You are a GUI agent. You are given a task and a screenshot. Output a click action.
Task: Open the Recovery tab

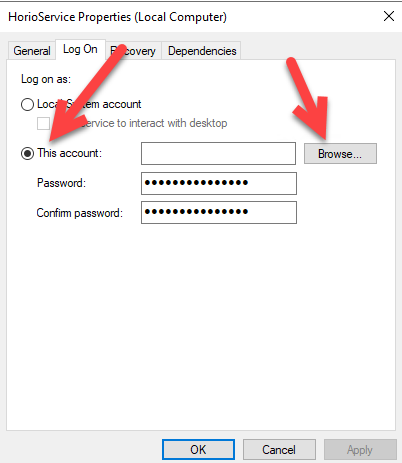(x=133, y=51)
